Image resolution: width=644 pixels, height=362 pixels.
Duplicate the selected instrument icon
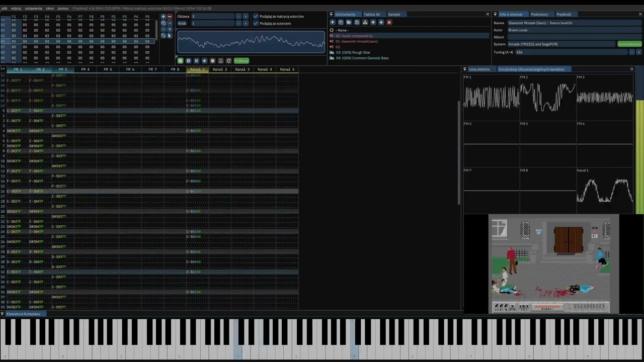pyautogui.click(x=341, y=22)
